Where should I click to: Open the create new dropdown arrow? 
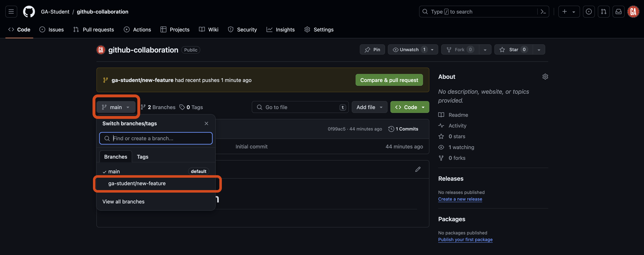pos(574,12)
